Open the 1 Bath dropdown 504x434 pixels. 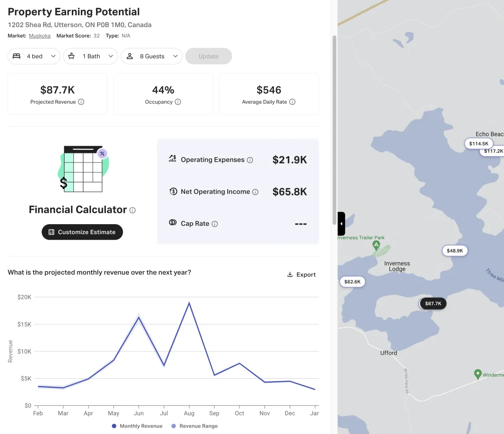[x=91, y=56]
